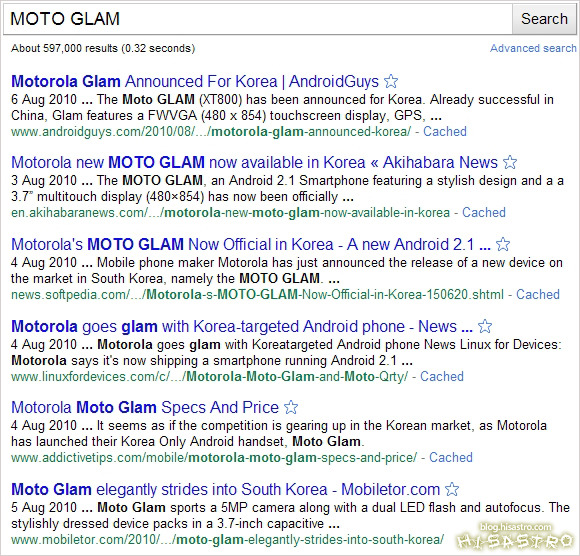Open 'Moto Glam elegantly strides into South Korea'
The width and height of the screenshot is (580, 556).
pyautogui.click(x=225, y=489)
